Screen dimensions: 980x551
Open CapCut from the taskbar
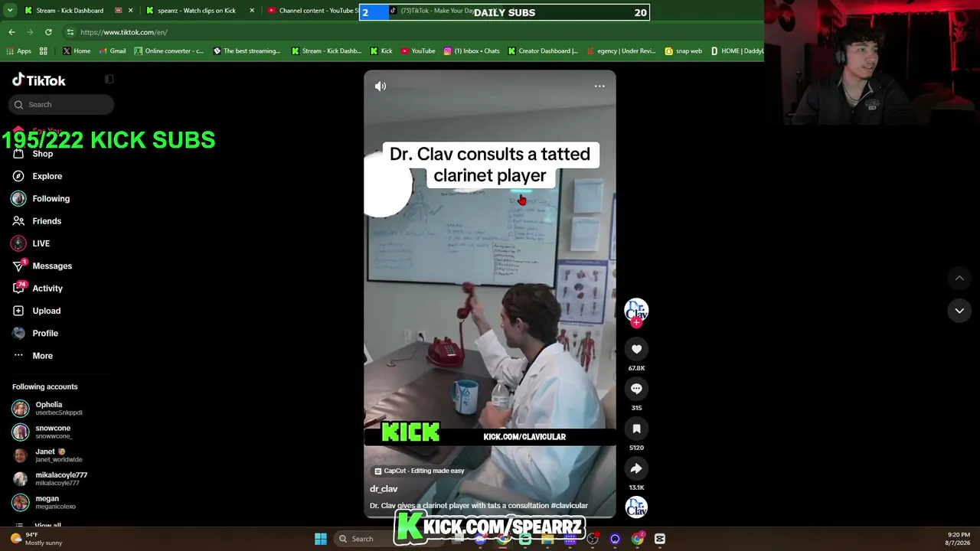coord(660,539)
